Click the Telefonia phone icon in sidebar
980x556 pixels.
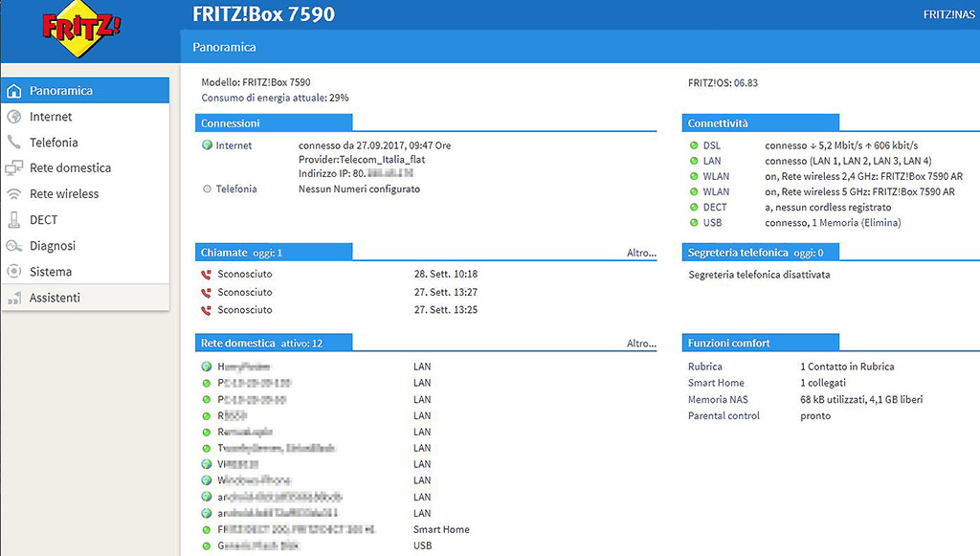coord(14,143)
